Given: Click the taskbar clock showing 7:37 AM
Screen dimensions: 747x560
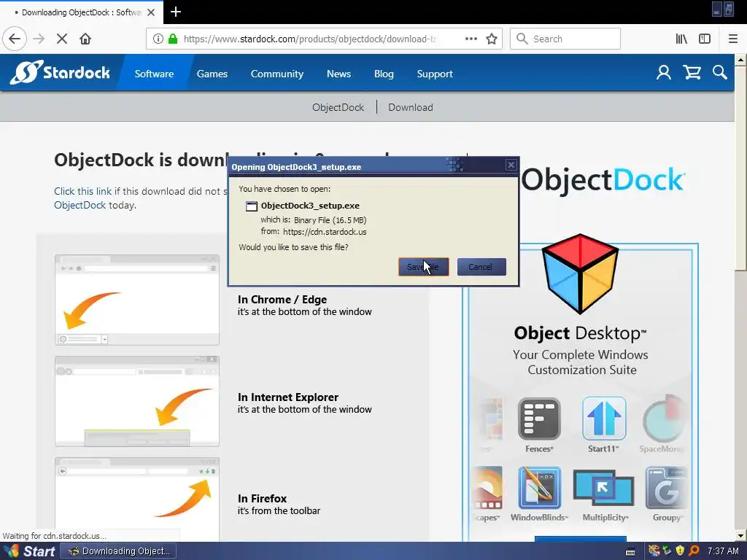Looking at the screenshot, I should pos(723,551).
